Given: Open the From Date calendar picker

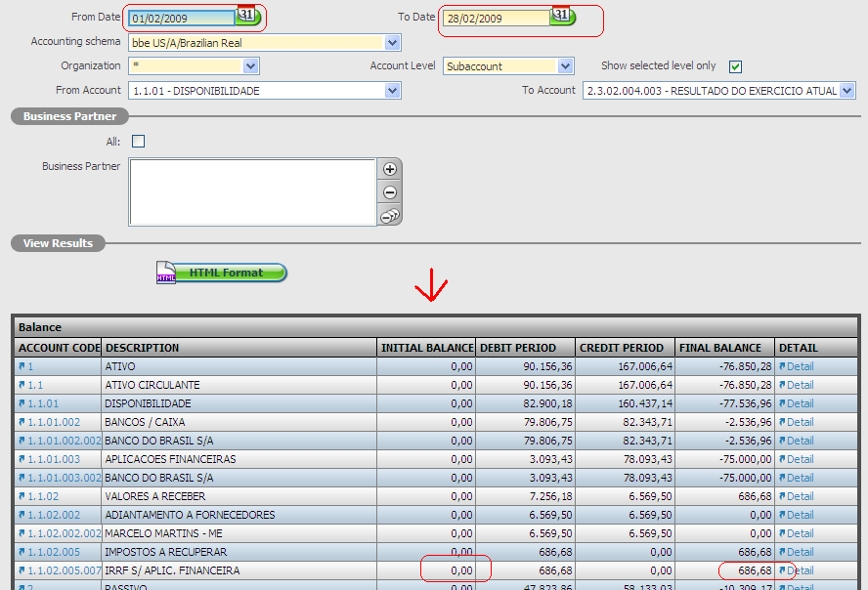Looking at the screenshot, I should pyautogui.click(x=247, y=17).
